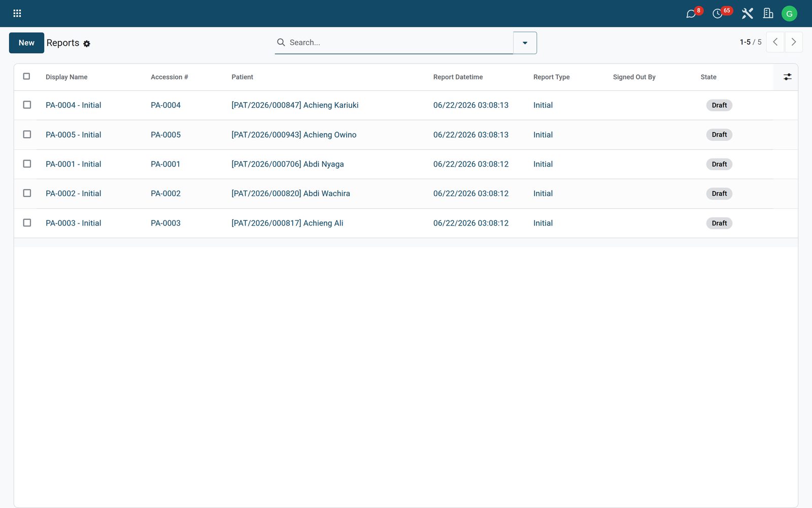This screenshot has height=508, width=812.
Task: Click accession PA-0003 cell
Action: pos(165,223)
